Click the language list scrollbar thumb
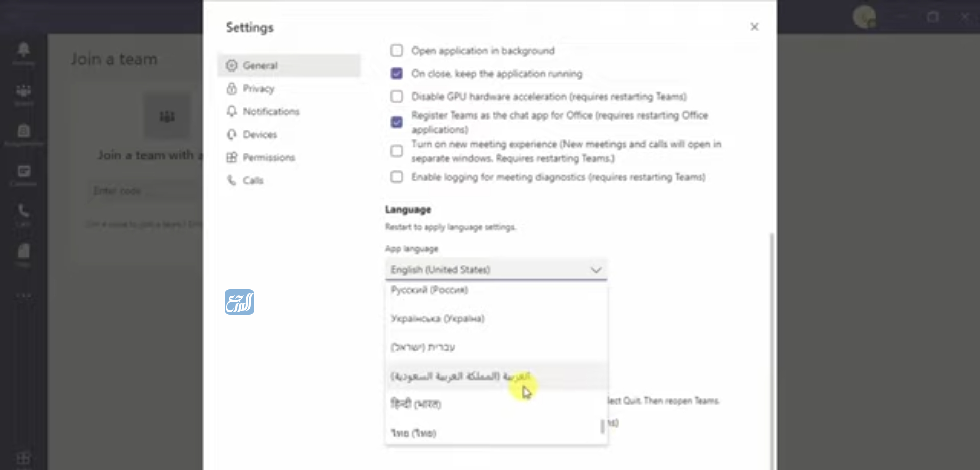The width and height of the screenshot is (980, 470). 603,426
